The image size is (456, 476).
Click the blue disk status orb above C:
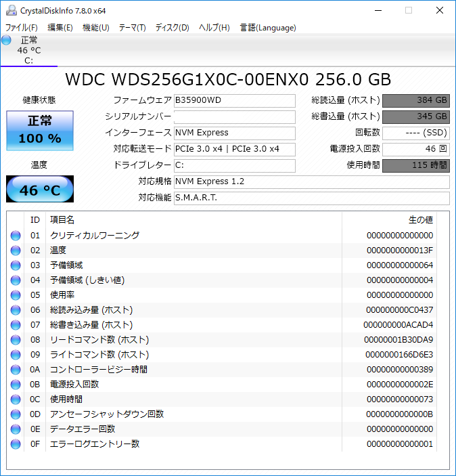[x=6, y=40]
